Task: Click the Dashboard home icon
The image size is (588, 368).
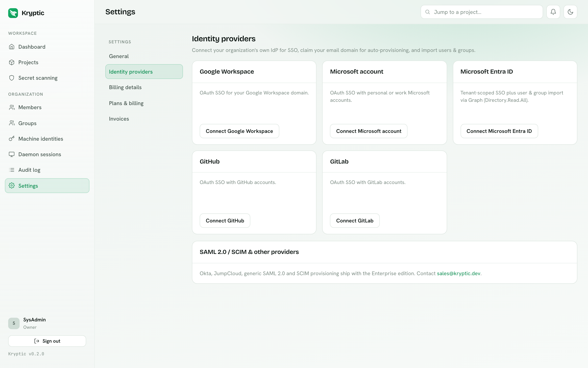Action: [x=12, y=47]
